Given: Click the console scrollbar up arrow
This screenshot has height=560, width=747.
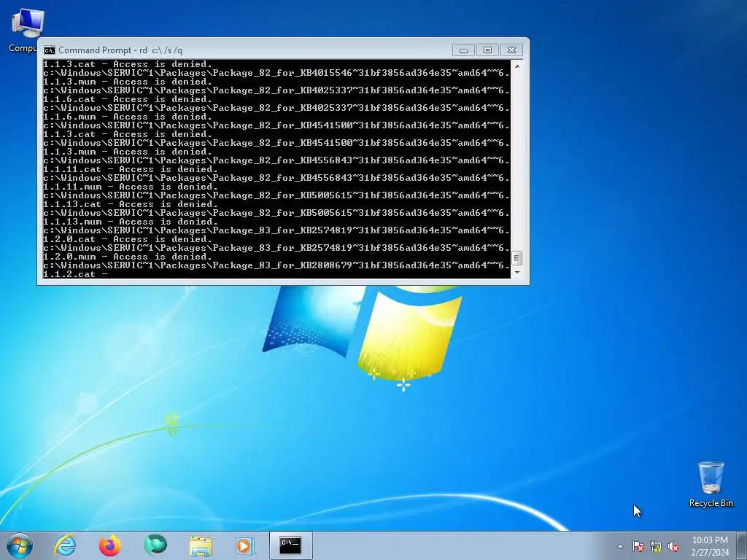Looking at the screenshot, I should click(517, 66).
